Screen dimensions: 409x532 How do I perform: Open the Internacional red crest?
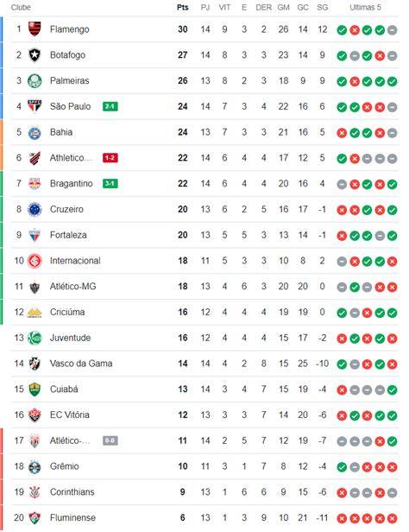click(35, 261)
